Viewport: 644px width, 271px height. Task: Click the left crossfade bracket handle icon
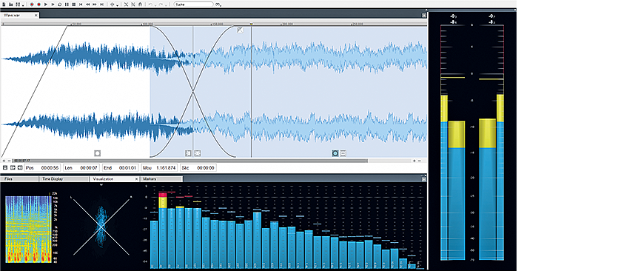click(188, 153)
